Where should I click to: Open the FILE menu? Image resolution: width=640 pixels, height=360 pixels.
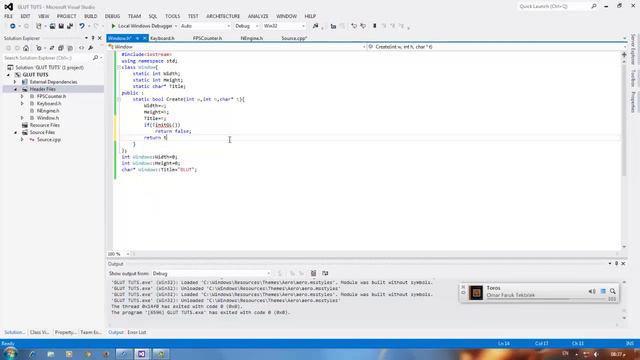pos(9,16)
